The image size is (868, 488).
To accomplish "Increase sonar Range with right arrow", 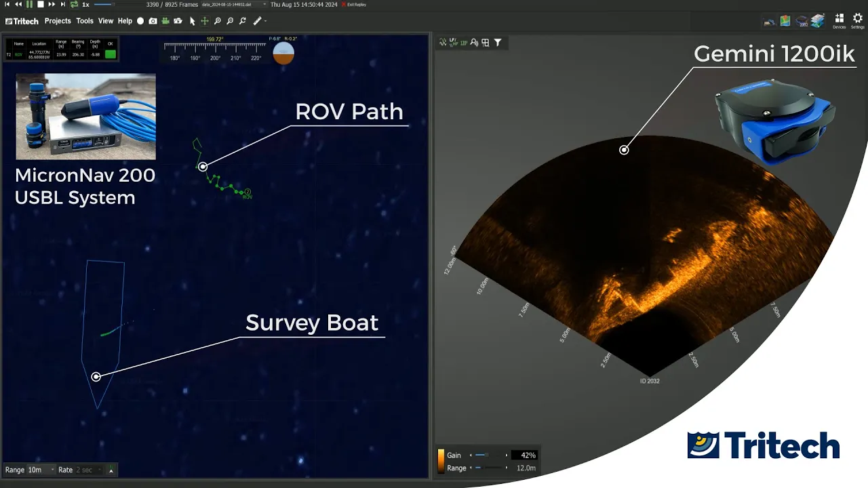I will [x=507, y=468].
